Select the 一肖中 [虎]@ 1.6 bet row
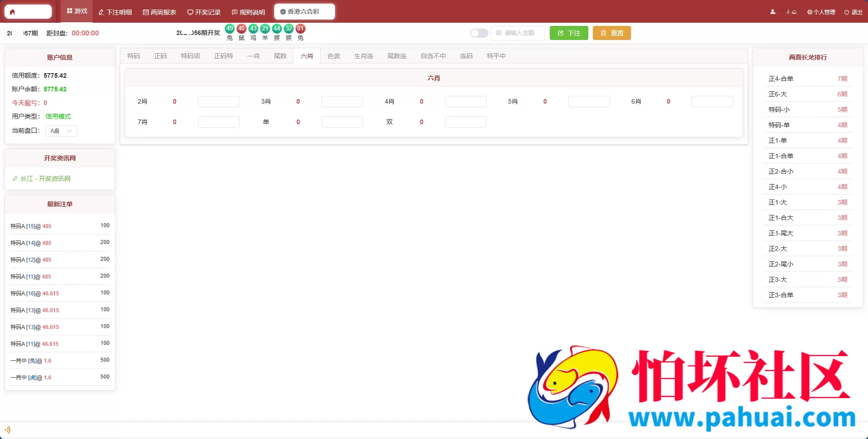This screenshot has height=439, width=868. point(60,377)
